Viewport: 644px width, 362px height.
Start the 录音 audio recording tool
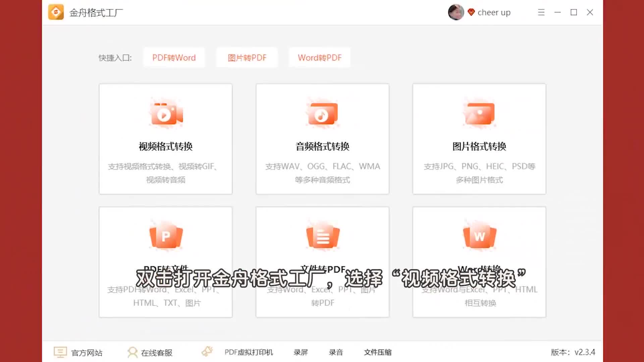point(336,352)
